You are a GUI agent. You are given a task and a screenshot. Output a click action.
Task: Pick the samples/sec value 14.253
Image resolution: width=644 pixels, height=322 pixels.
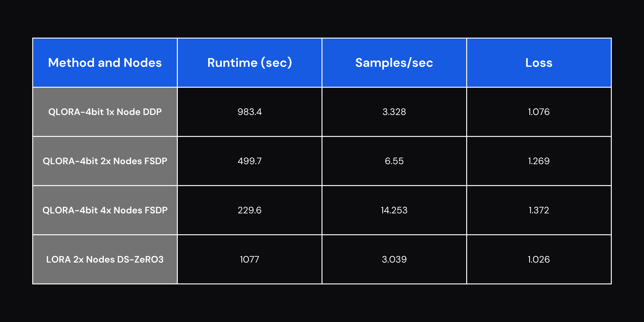pyautogui.click(x=394, y=210)
